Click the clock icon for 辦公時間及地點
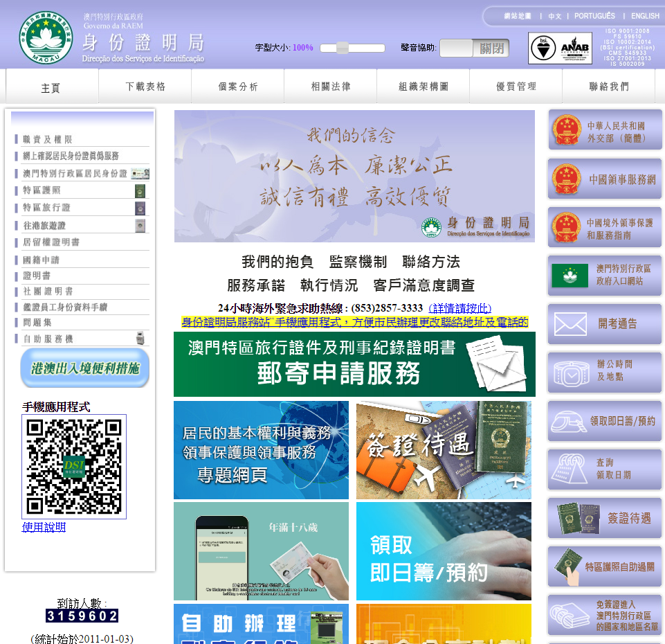 pos(570,373)
